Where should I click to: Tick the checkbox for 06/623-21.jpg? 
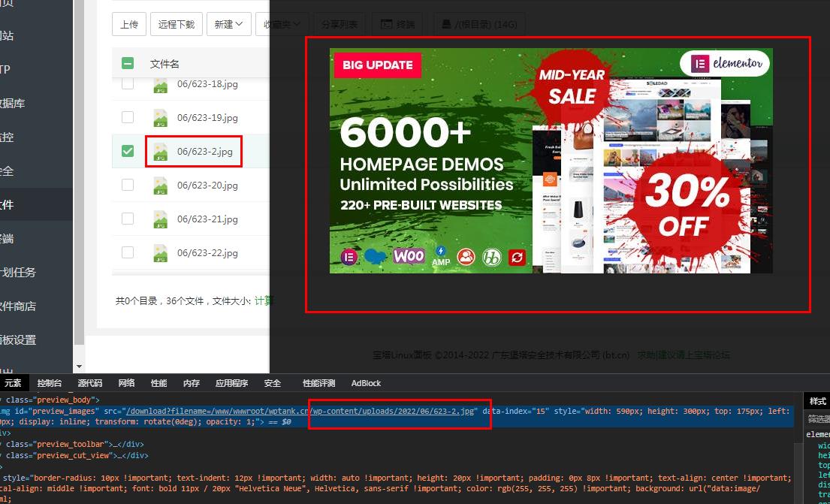pyautogui.click(x=128, y=219)
